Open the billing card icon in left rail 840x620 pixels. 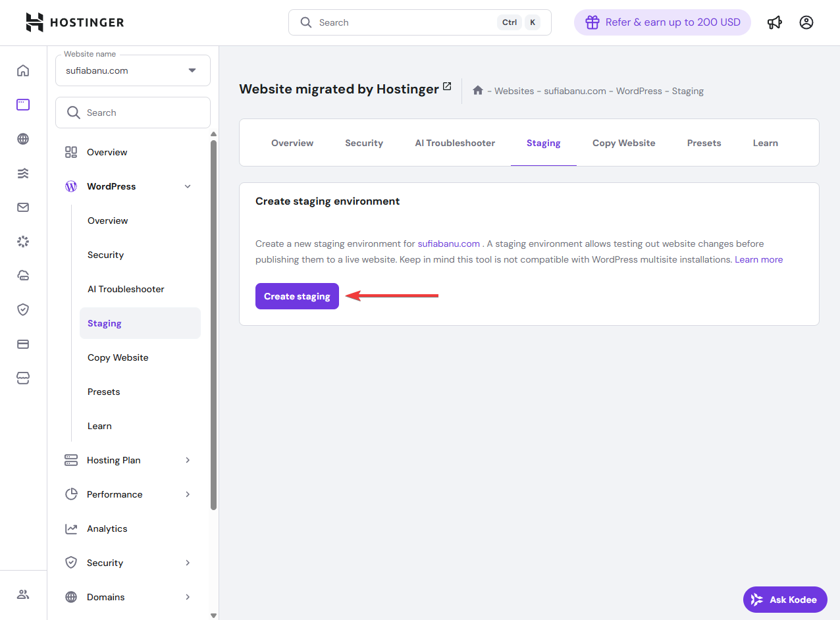(23, 344)
